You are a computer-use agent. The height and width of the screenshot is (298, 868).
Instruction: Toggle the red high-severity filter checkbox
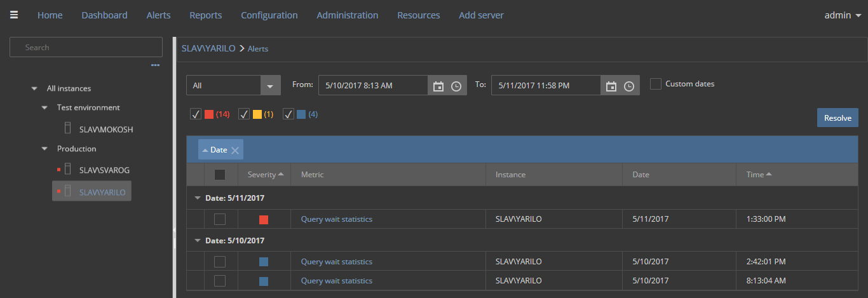coord(196,114)
